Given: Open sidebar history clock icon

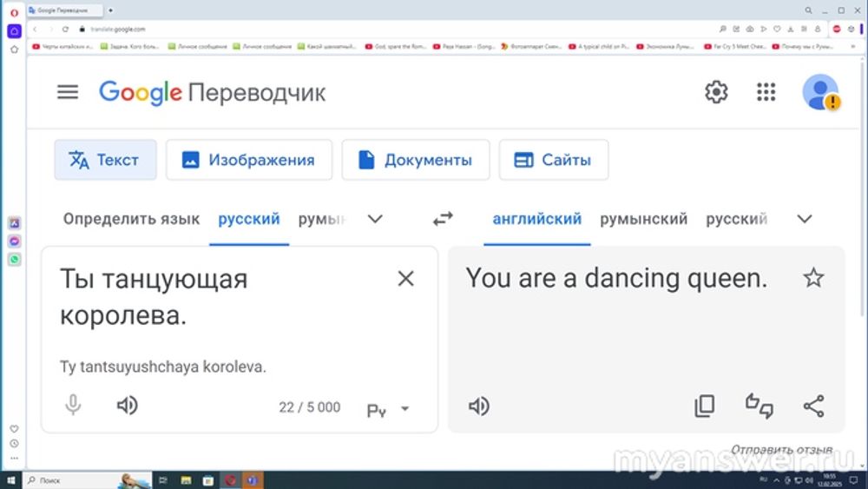Looking at the screenshot, I should point(15,444).
